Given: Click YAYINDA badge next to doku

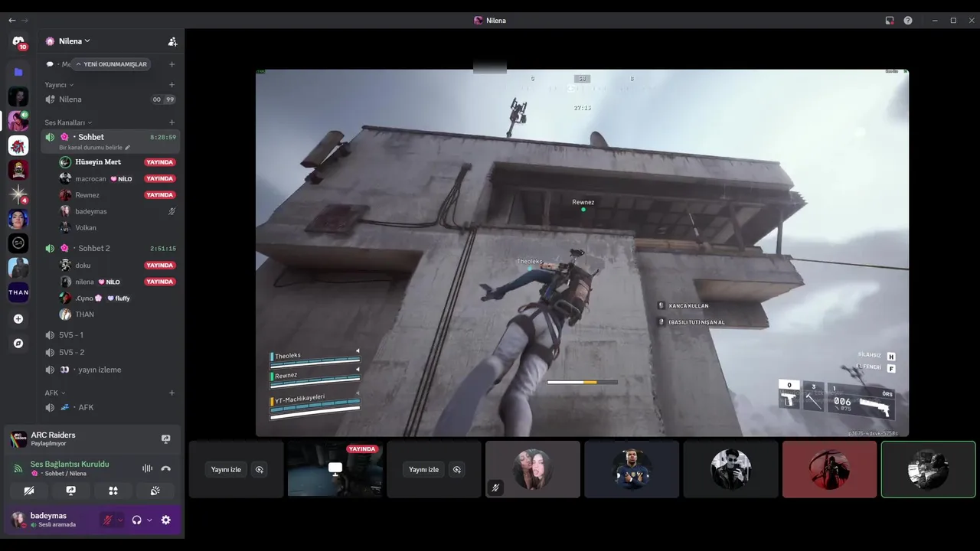Looking at the screenshot, I should [160, 266].
